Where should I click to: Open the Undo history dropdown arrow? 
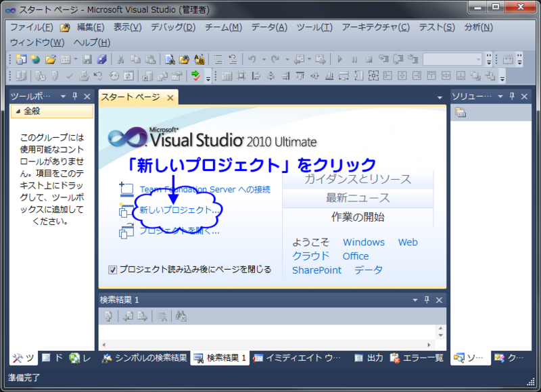(x=264, y=59)
